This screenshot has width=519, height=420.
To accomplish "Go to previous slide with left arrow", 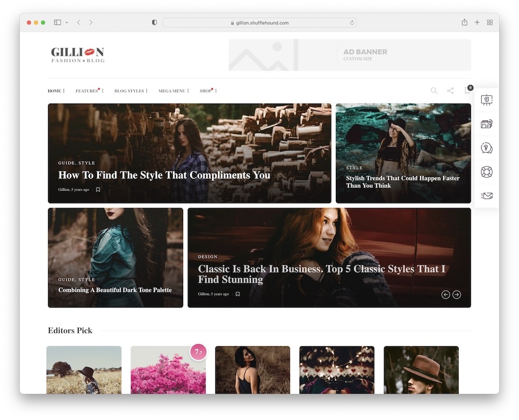I will click(445, 295).
